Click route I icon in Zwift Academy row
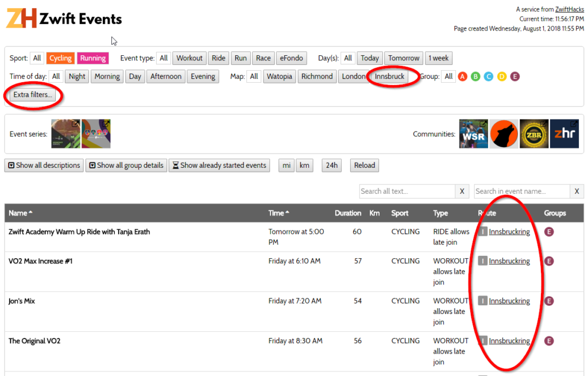This screenshot has width=588, height=376. pos(482,231)
